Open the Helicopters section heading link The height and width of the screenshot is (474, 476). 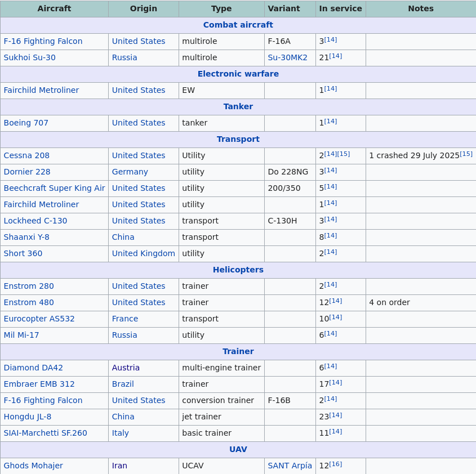[x=238, y=270]
